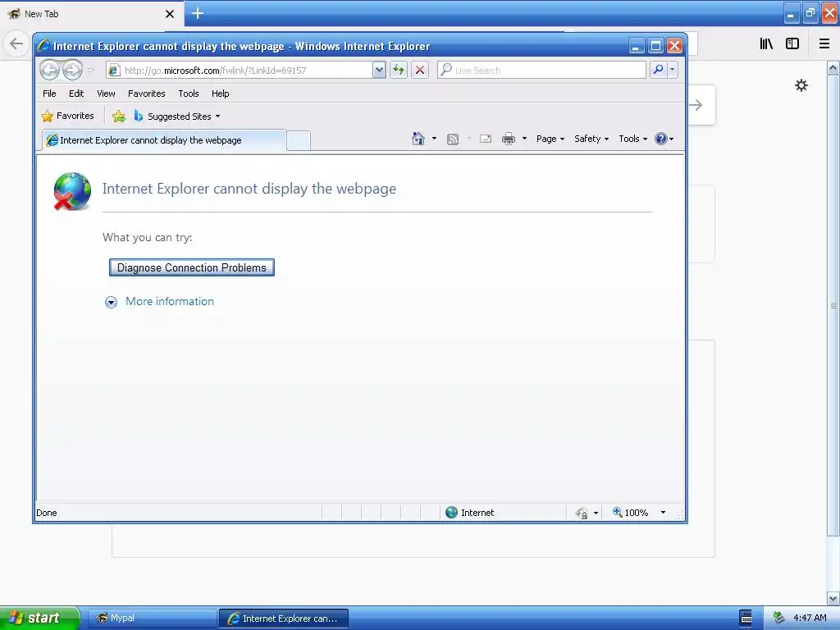This screenshot has height=630, width=840.
Task: Click the 4:47 AM taskbar clock
Action: click(x=810, y=618)
